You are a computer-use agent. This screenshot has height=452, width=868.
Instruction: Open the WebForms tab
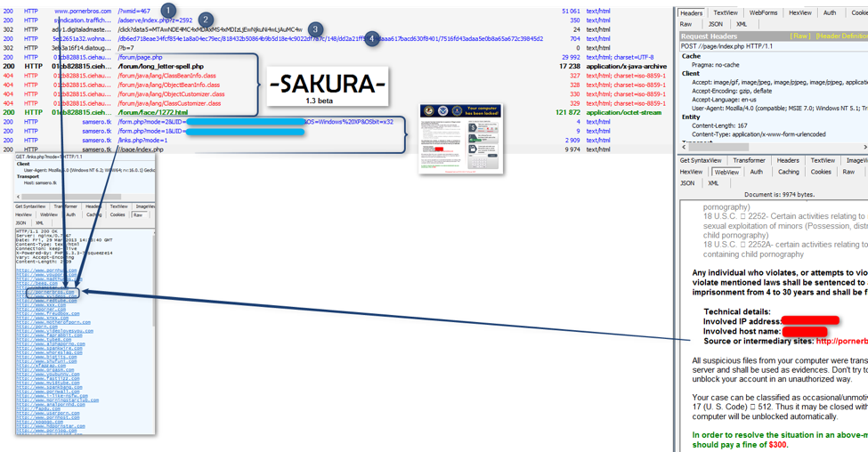[x=763, y=12]
